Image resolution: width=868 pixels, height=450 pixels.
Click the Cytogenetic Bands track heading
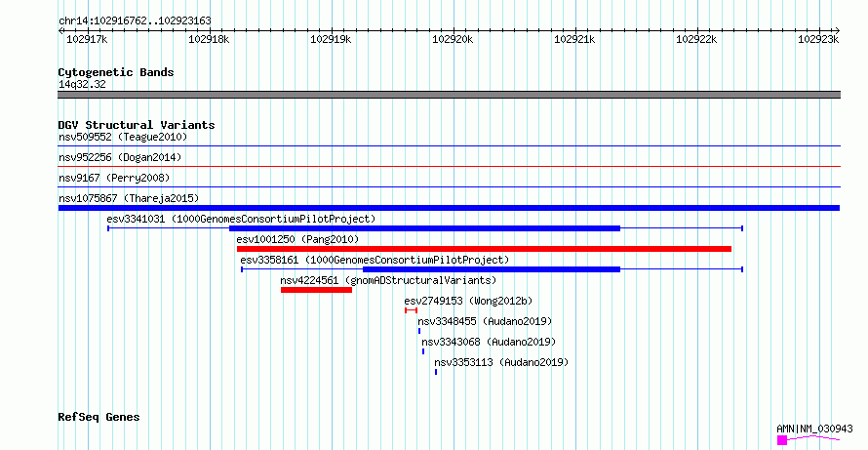(x=116, y=72)
